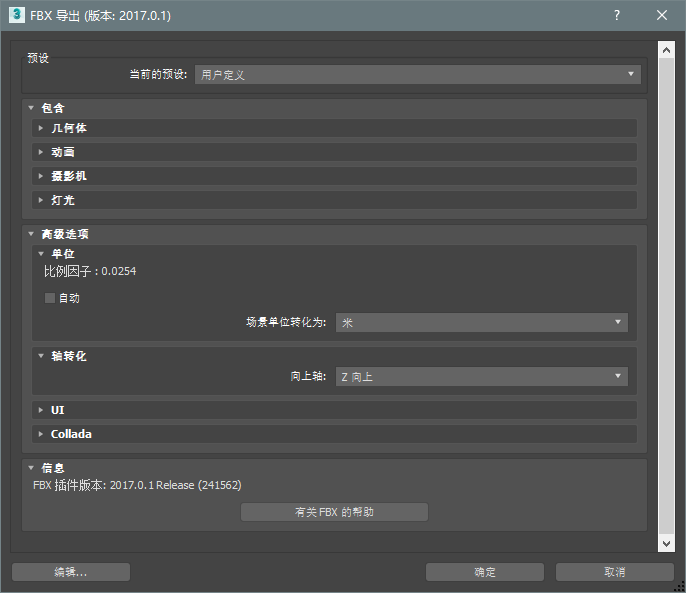Click the vertical scrollbar track

point(666,297)
